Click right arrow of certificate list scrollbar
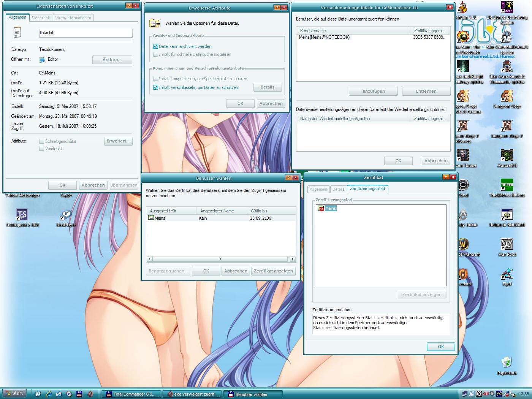Screen dimensions: 532x399 coord(292,259)
